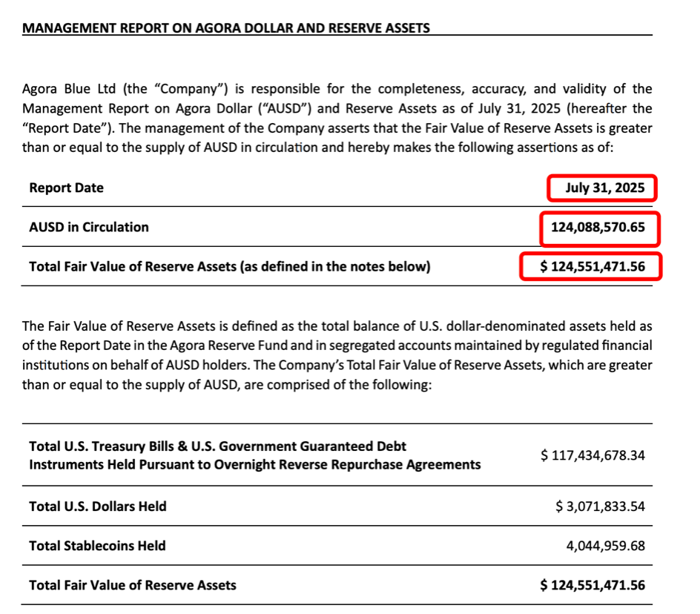700x614 pixels.
Task: Click the "Total Stablecoins Held" label
Action: pos(97,546)
